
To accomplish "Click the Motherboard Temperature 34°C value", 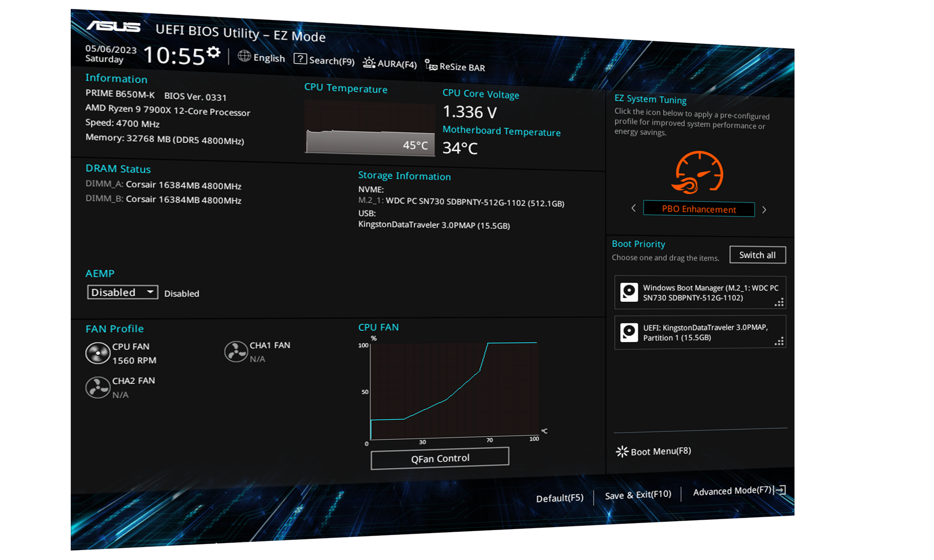I will 460,148.
